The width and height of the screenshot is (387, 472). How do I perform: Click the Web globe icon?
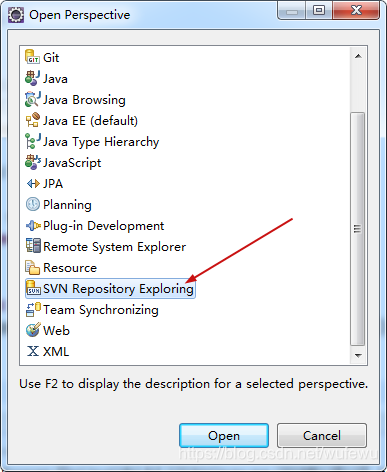pos(33,330)
